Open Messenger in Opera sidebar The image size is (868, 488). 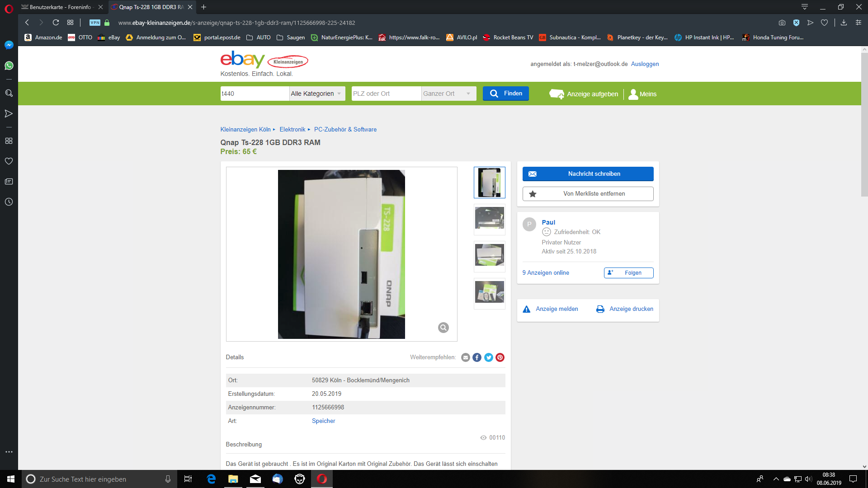(x=9, y=45)
